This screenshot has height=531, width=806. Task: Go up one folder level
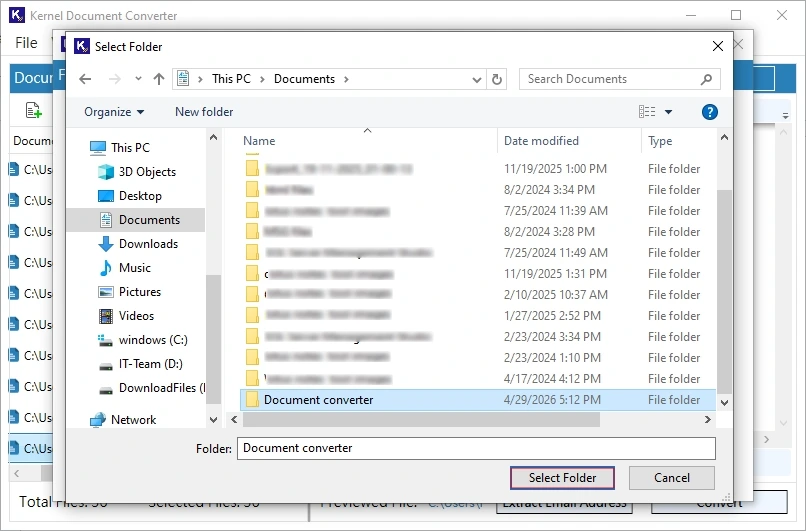[159, 79]
